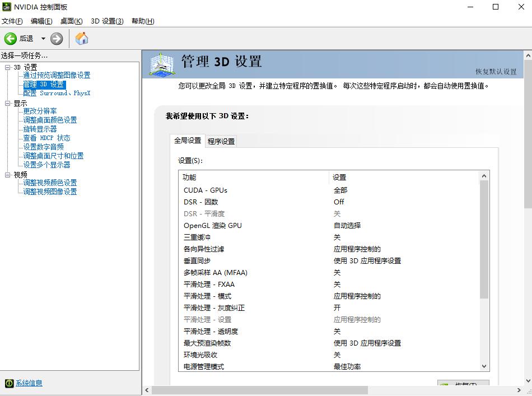Click the Home toolbar icon
This screenshot has width=532, height=396.
click(x=81, y=38)
